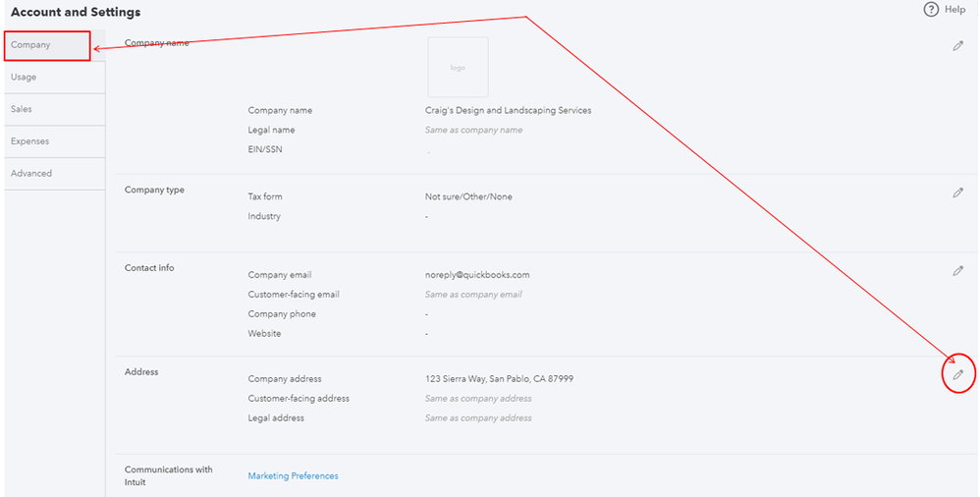Screen dimensions: 980x497
Task: Edit Contact info using its pencil icon
Action: click(x=957, y=271)
